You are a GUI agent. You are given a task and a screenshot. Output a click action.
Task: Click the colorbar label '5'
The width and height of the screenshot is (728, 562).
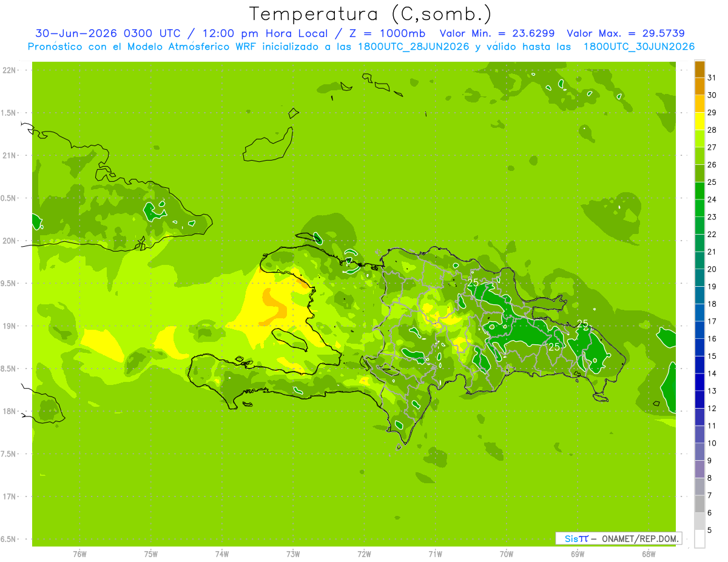pos(710,530)
